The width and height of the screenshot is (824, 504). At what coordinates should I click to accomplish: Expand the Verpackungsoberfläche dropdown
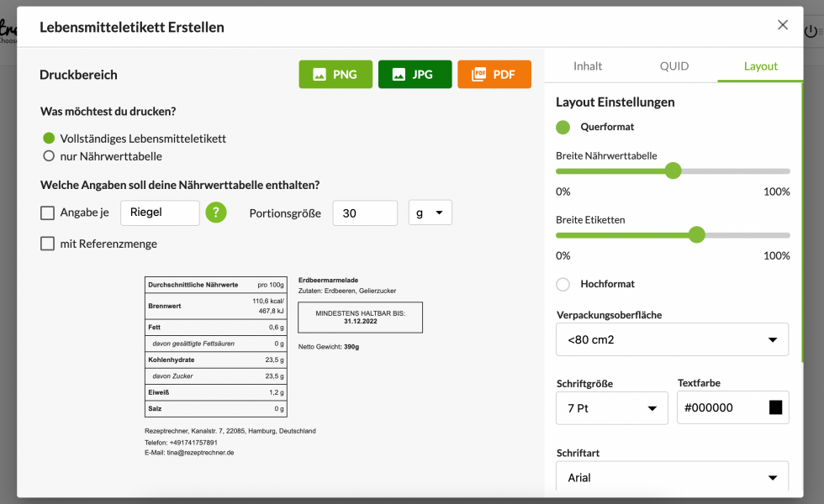click(x=672, y=339)
